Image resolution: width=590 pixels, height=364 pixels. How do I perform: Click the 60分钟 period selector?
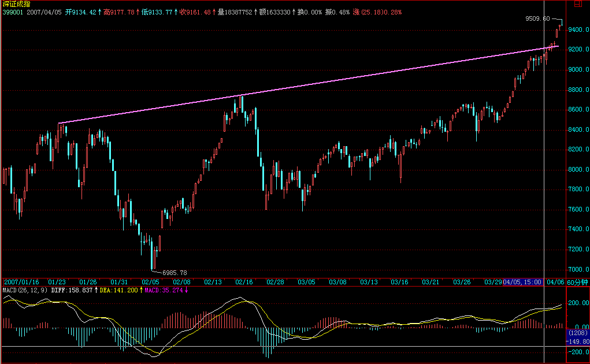(577, 281)
